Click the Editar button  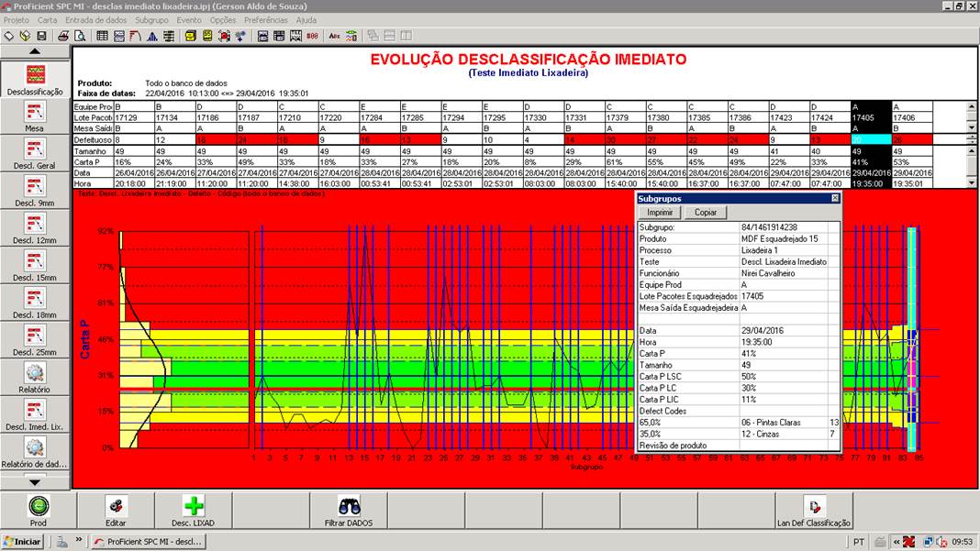point(116,511)
